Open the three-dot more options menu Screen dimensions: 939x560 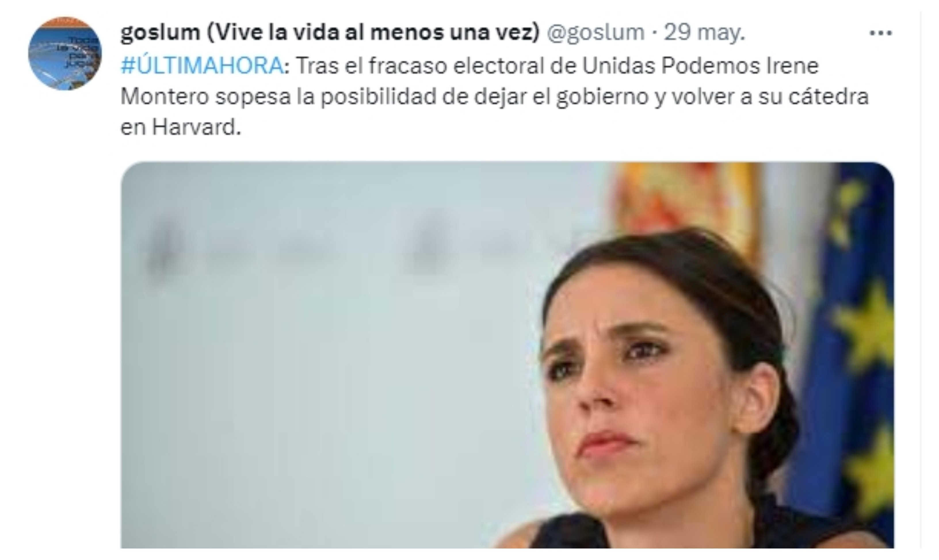point(881,33)
